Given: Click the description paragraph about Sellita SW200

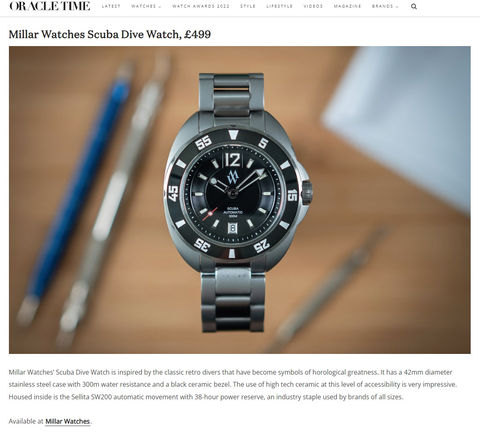Looking at the screenshot, I should click(233, 384).
